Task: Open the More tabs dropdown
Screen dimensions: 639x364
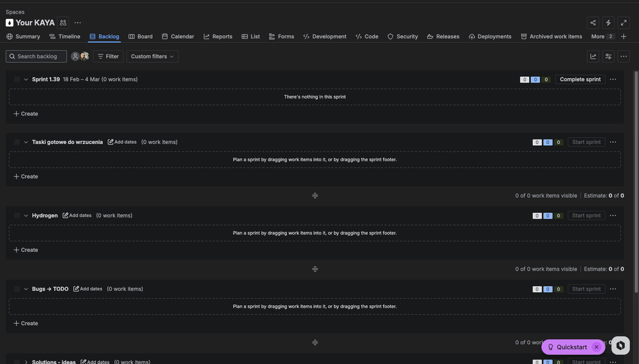Action: coord(602,36)
